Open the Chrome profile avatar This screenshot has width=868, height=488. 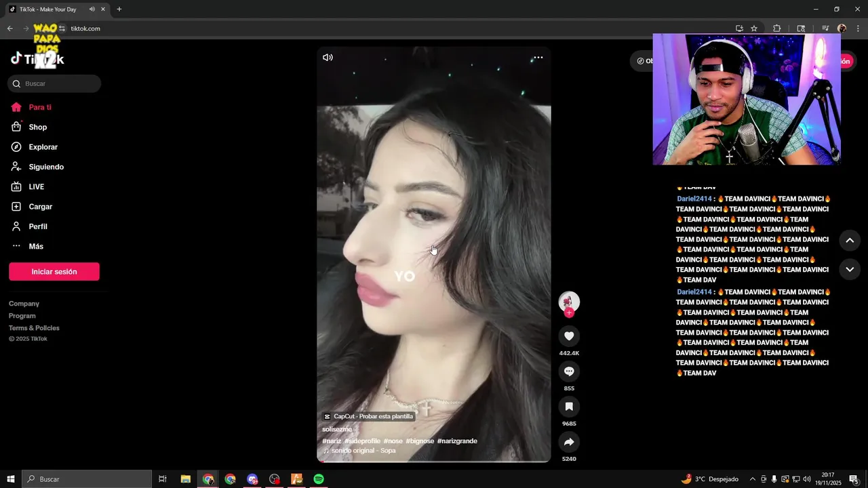point(842,28)
